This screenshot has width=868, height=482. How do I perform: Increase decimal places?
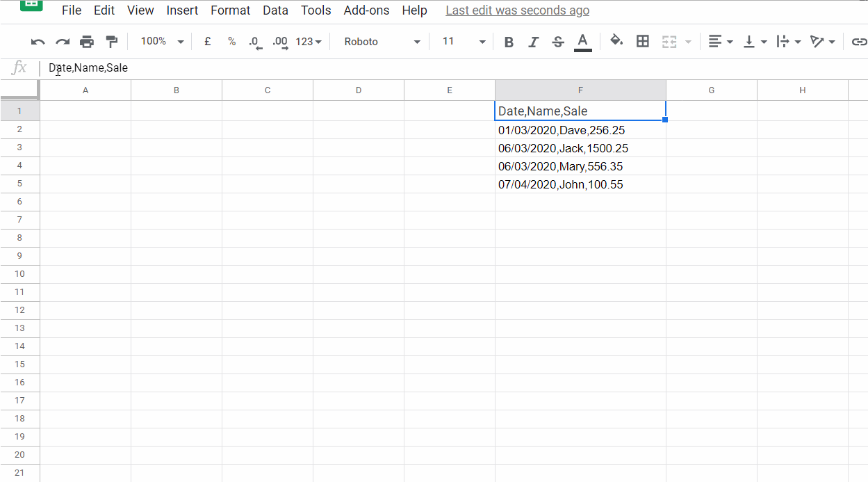tap(279, 41)
